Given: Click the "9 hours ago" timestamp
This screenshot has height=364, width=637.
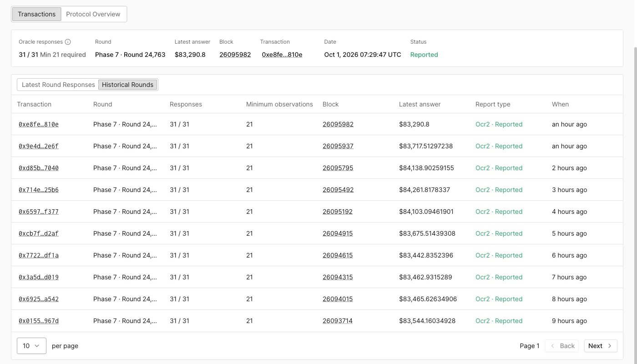Looking at the screenshot, I should 569,321.
